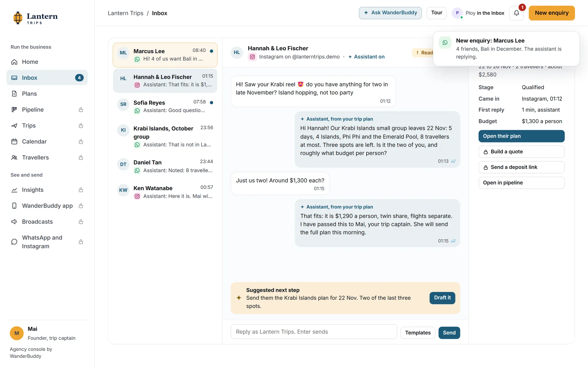Click the Travellers people icon
Image resolution: width=588 pixels, height=368 pixels.
click(14, 158)
